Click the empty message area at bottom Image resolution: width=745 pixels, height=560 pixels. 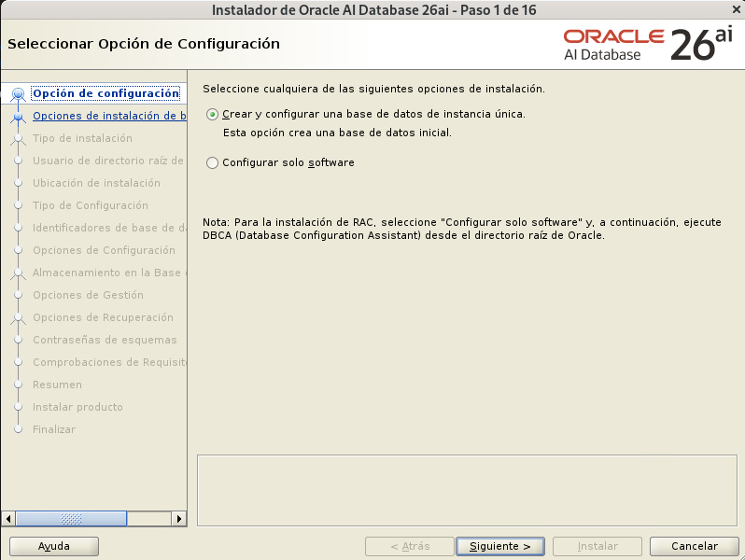[x=467, y=490]
